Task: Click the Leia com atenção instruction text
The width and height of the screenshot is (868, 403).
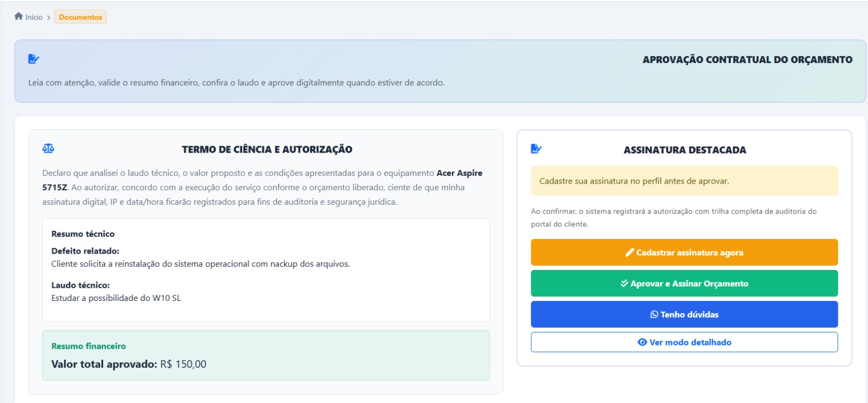Action: coord(237,83)
